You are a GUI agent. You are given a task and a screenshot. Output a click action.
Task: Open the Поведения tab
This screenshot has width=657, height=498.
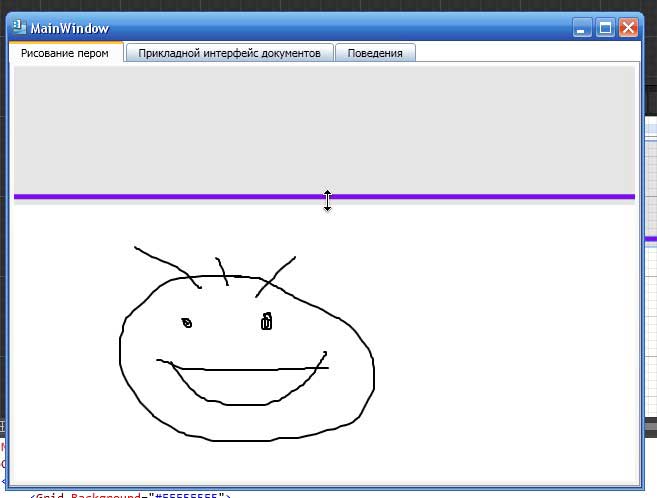375,53
